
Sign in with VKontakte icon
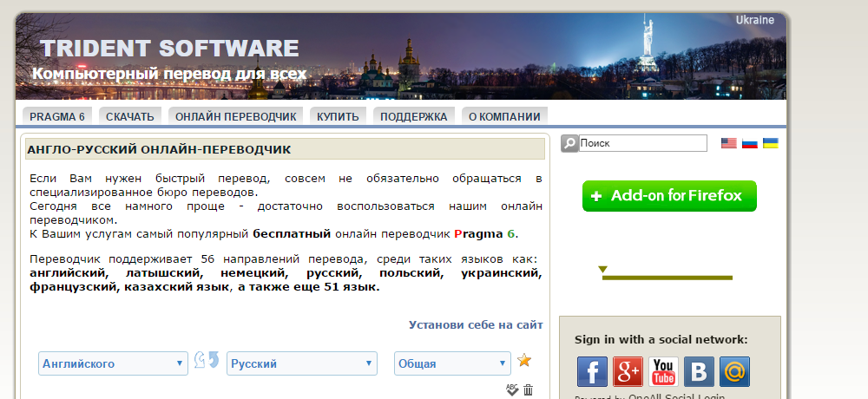(699, 371)
